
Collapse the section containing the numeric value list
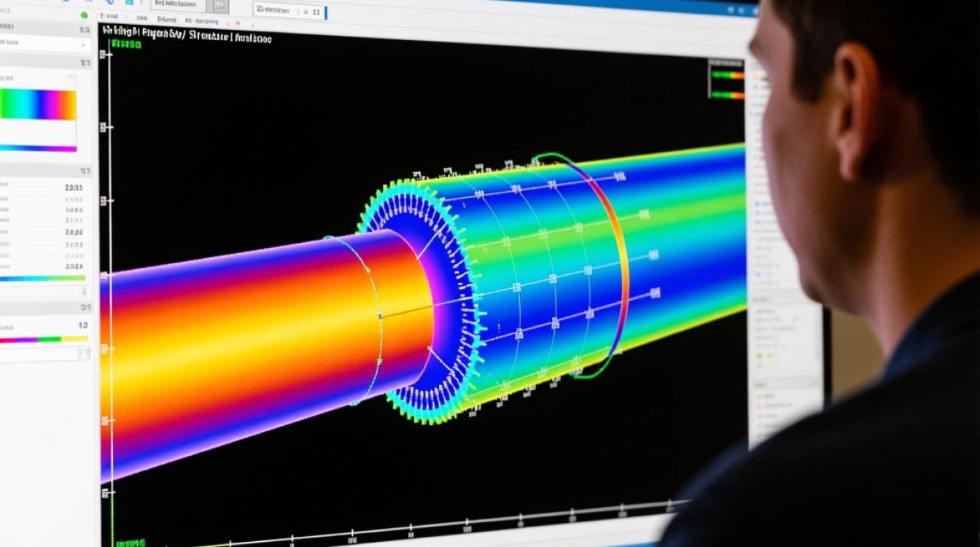pyautogui.click(x=85, y=171)
